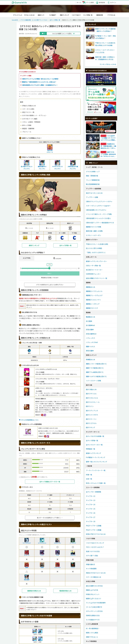129x644 pixels.
Task: Open 魔獣戦攻略 navigation tab
Action: point(99,15)
